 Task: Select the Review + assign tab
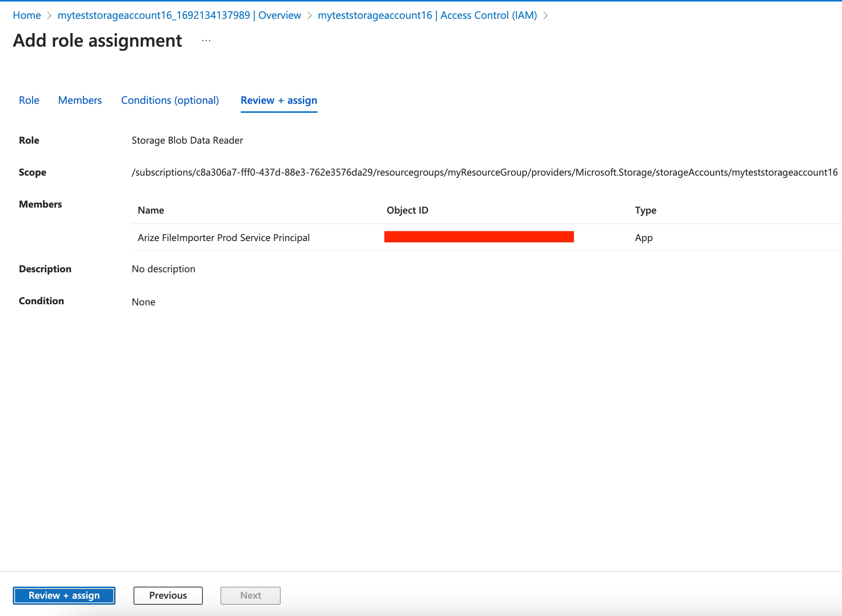coord(279,100)
